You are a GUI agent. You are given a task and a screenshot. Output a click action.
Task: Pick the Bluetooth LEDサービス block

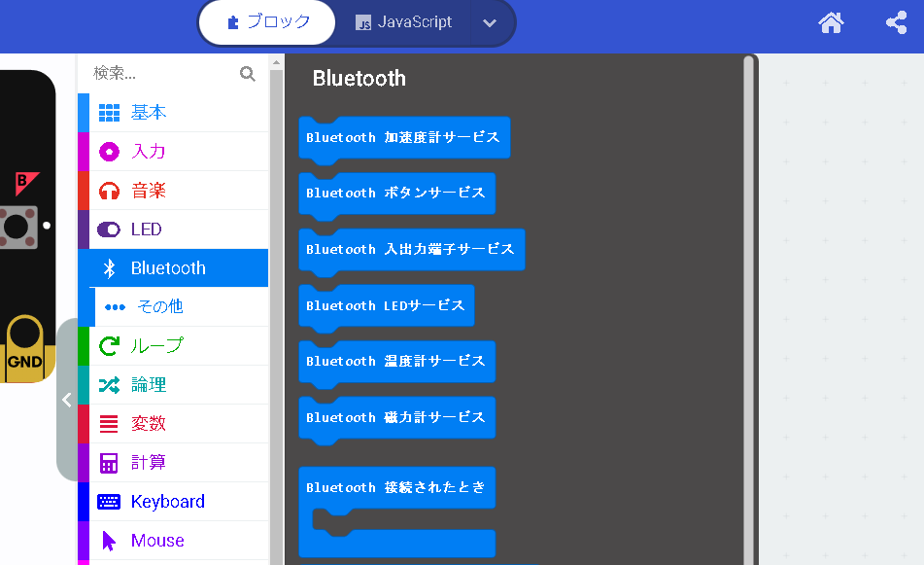(386, 305)
